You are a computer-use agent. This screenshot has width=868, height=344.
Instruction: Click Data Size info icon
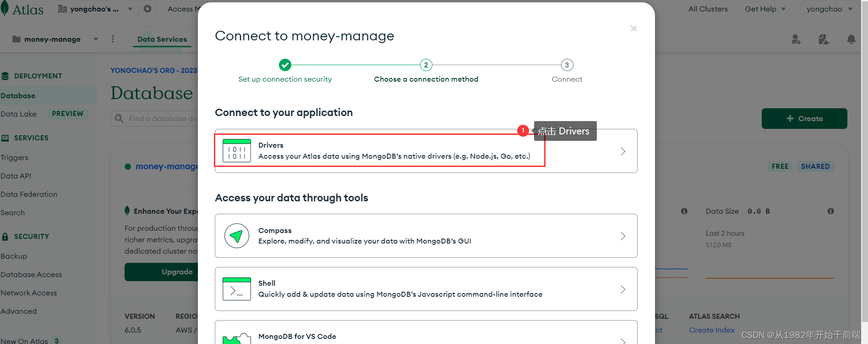coord(830,211)
